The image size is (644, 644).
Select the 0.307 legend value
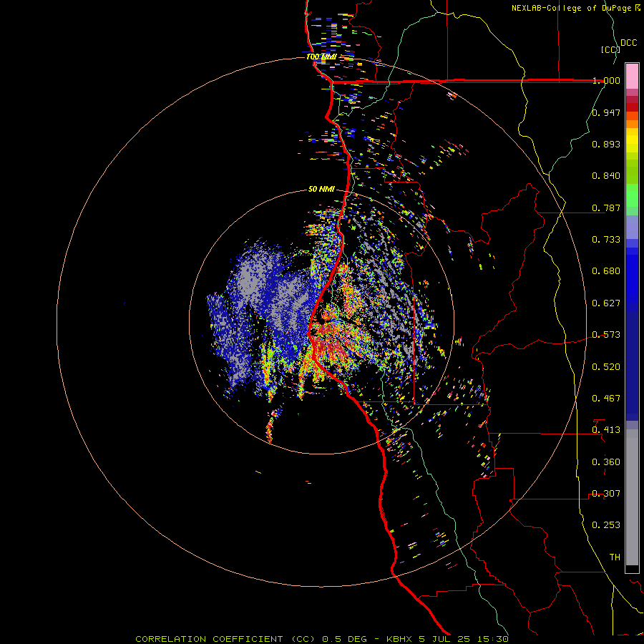click(x=606, y=494)
